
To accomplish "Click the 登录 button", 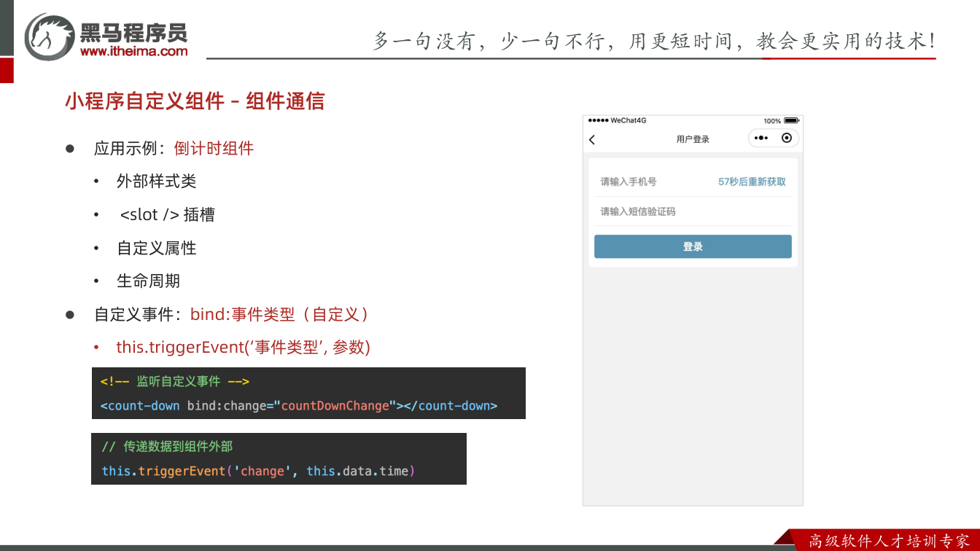I will coord(693,246).
